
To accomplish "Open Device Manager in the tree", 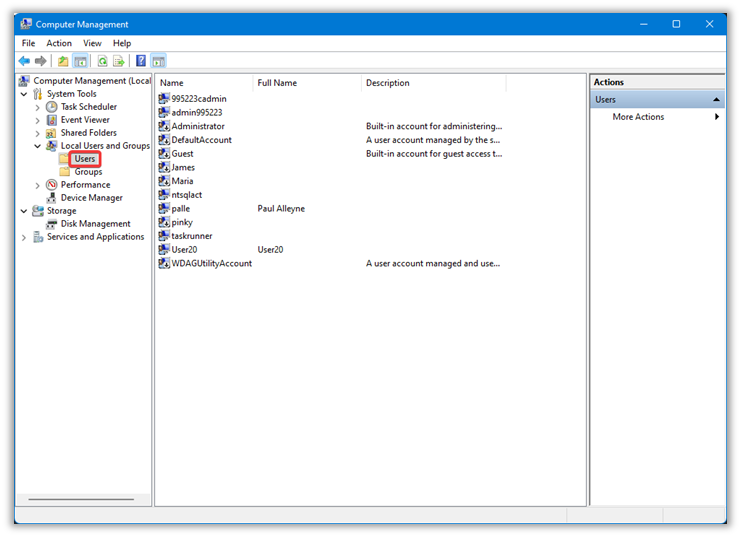I will click(91, 198).
